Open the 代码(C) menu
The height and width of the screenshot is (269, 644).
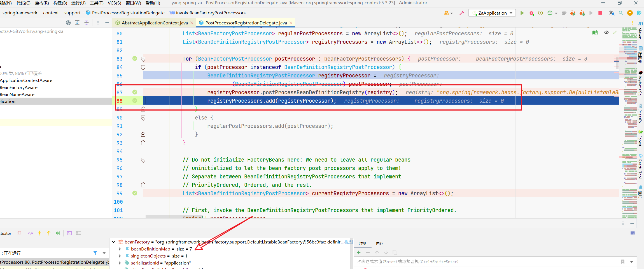pos(24,3)
